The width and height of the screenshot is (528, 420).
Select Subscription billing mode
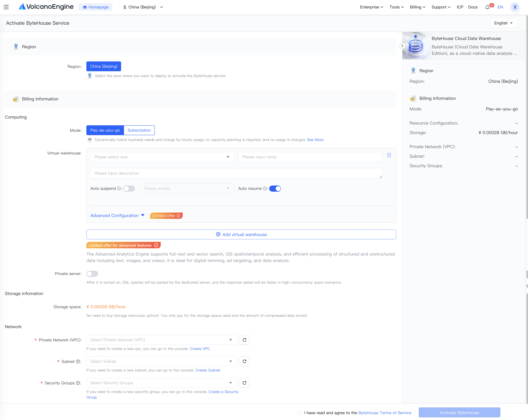click(139, 130)
